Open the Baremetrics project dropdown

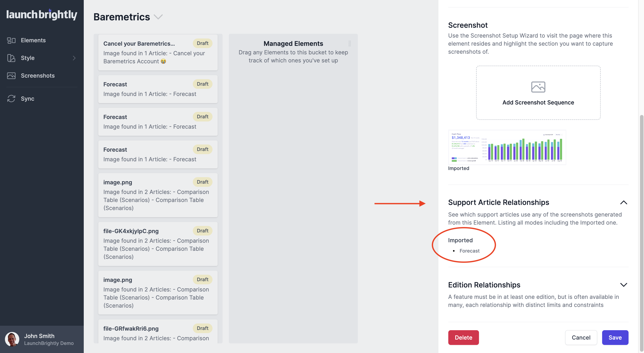tap(158, 17)
